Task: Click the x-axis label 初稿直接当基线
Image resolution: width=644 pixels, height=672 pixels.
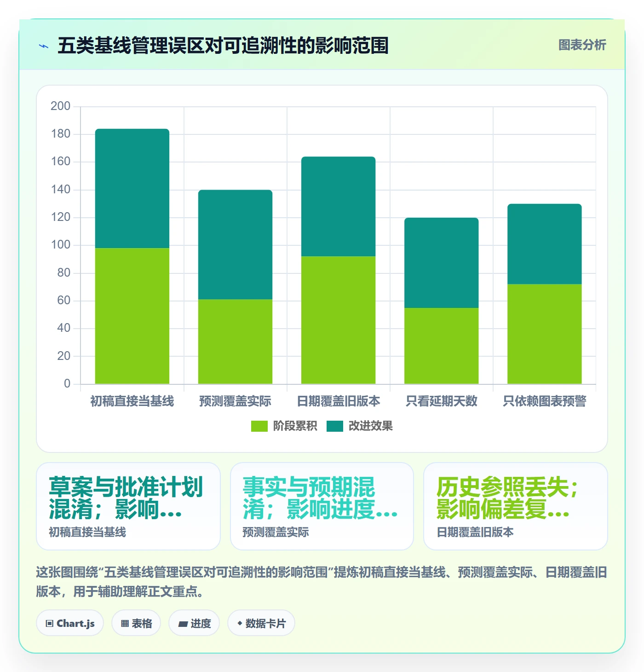Action: [x=132, y=401]
